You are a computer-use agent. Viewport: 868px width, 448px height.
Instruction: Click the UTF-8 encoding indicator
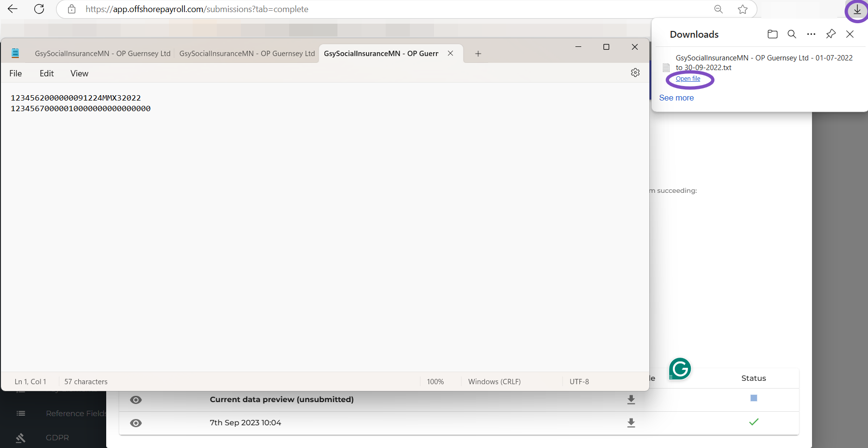pos(579,382)
